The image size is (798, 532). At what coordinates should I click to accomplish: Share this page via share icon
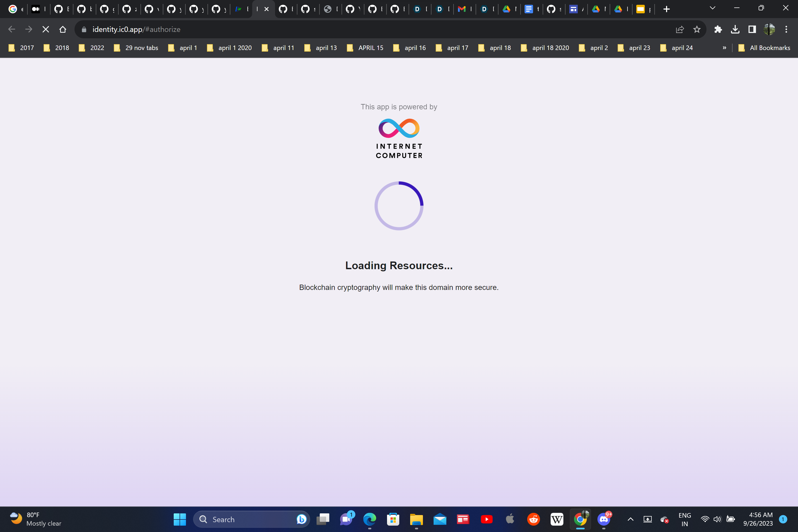tap(680, 30)
